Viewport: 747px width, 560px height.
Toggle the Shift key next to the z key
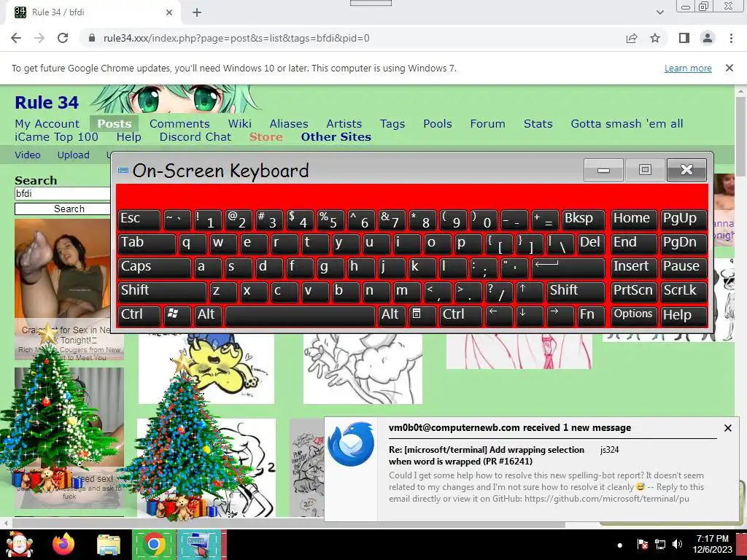[x=163, y=292]
